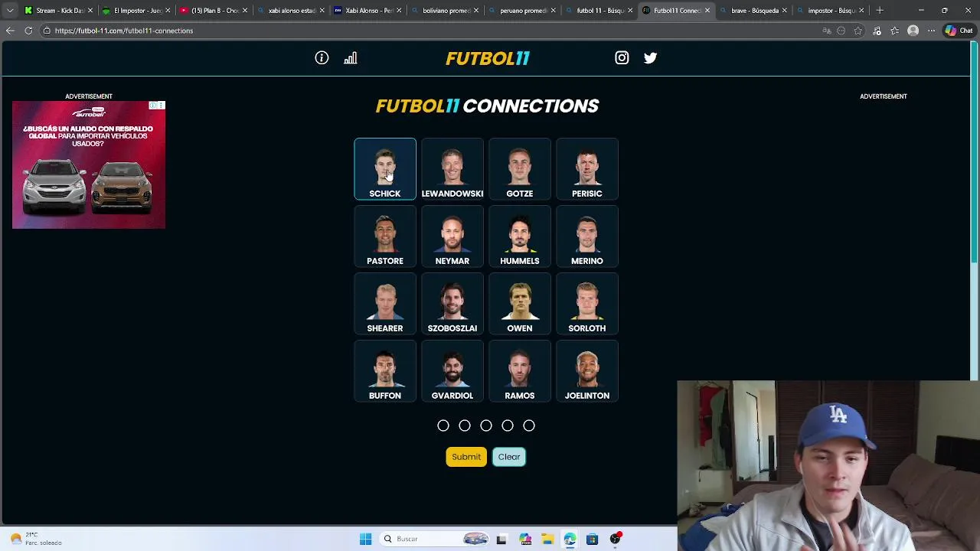The width and height of the screenshot is (980, 551).
Task: Select the Pastore player card
Action: click(385, 236)
